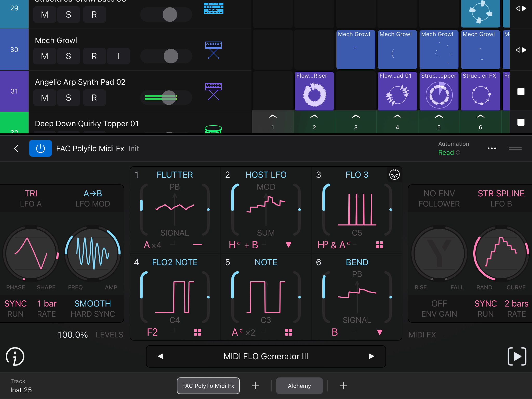This screenshot has height=399, width=532.
Task: Mute the Mech Growl track
Action: pos(45,56)
